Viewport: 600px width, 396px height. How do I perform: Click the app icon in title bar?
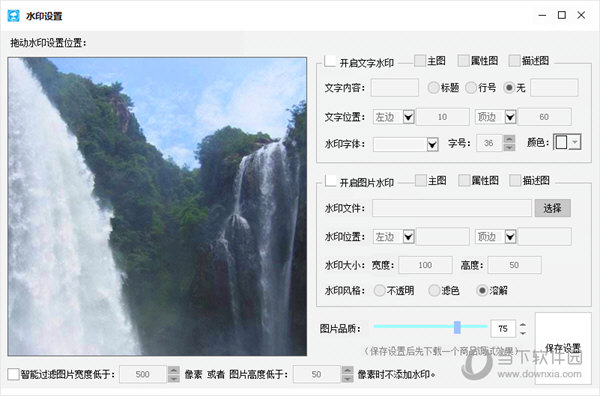click(13, 16)
